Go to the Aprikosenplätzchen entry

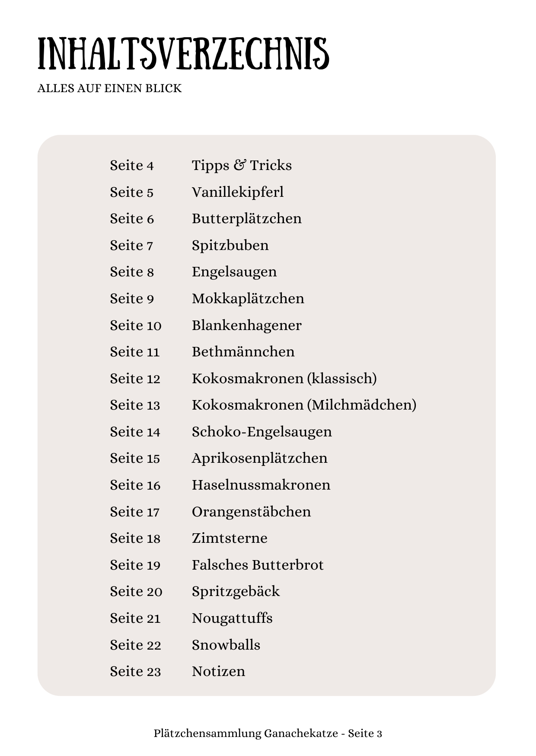pyautogui.click(x=259, y=458)
